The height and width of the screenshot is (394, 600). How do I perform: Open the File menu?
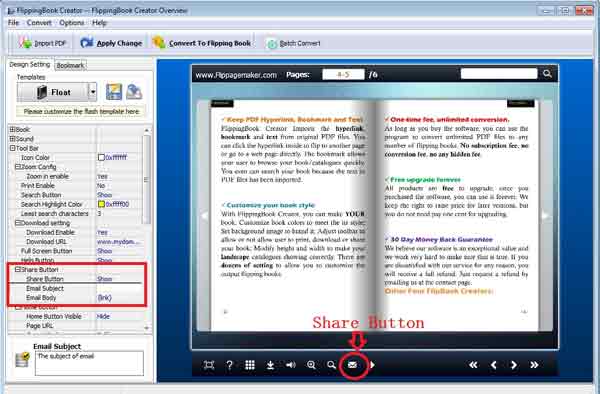(13, 23)
